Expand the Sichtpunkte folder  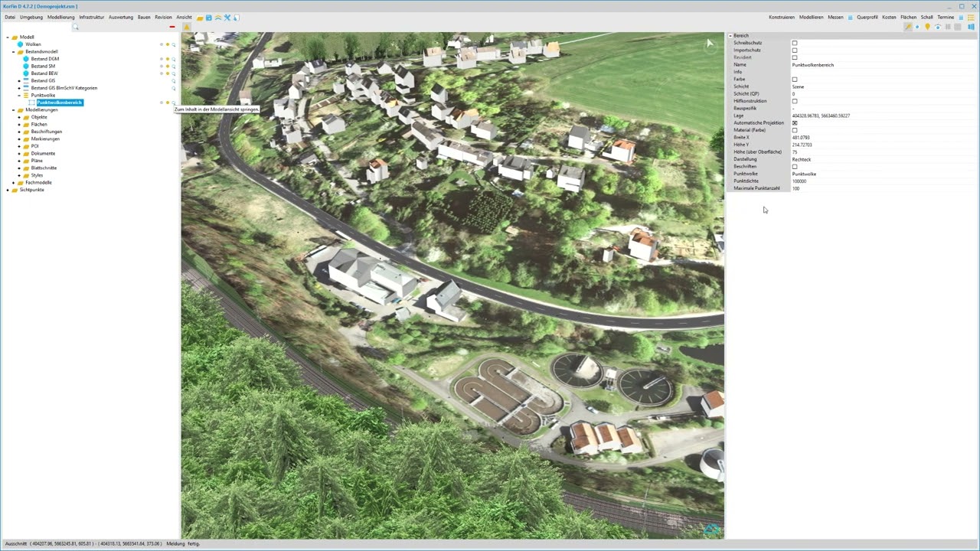click(x=8, y=190)
